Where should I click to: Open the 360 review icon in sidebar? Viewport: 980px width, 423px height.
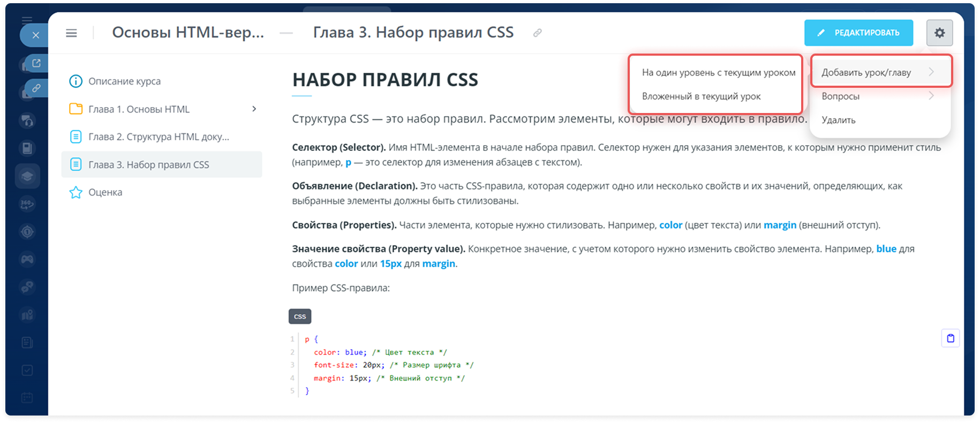(27, 203)
